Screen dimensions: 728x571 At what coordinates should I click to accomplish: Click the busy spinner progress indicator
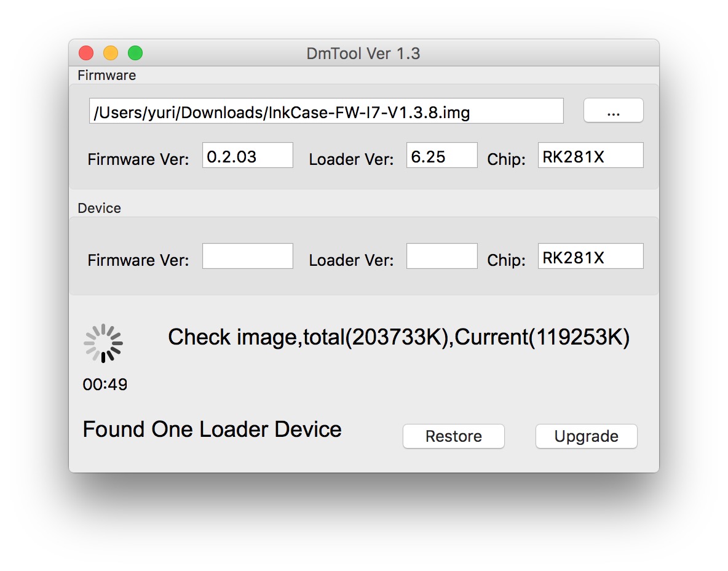(x=103, y=343)
